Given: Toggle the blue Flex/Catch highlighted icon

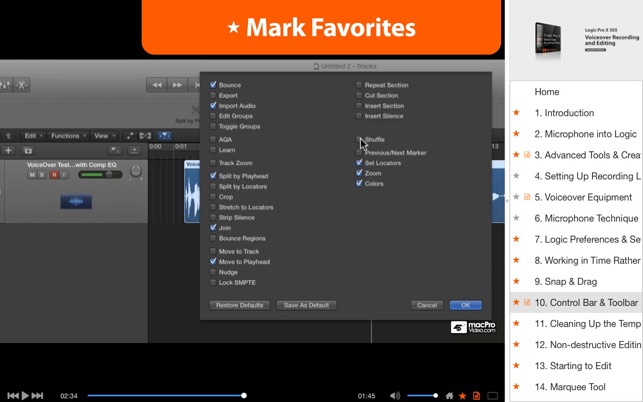Looking at the screenshot, I should (x=164, y=136).
